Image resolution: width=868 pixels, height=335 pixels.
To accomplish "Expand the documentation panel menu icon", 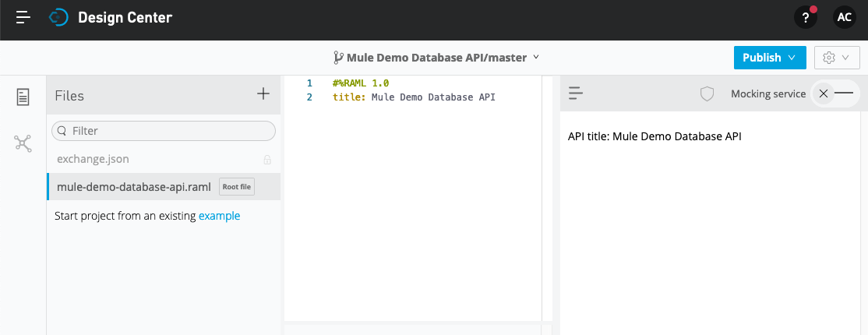I will (576, 93).
